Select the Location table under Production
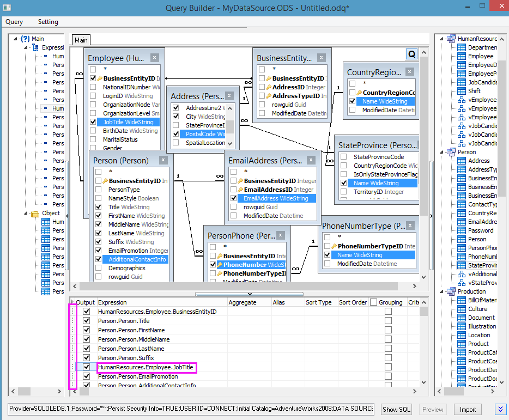 479,335
